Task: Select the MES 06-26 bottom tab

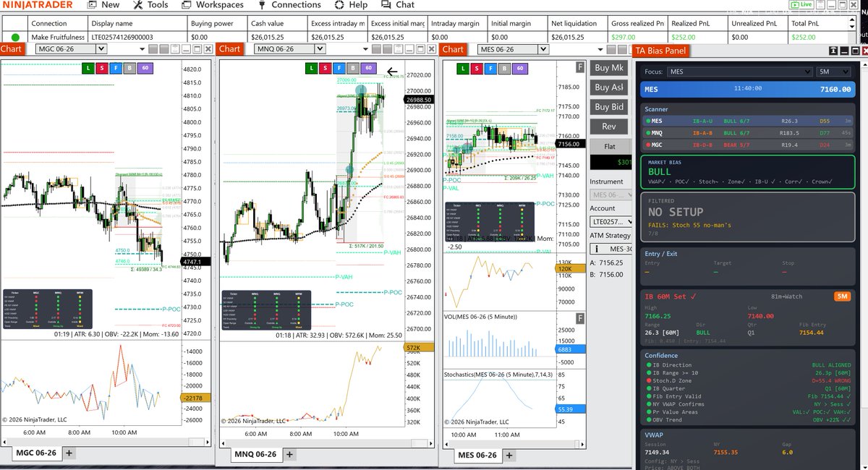Action: [477, 455]
